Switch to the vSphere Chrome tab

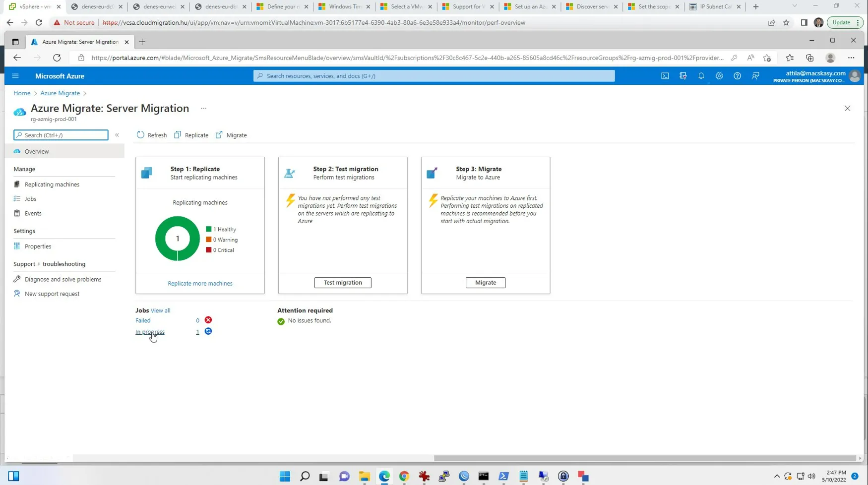click(x=35, y=7)
